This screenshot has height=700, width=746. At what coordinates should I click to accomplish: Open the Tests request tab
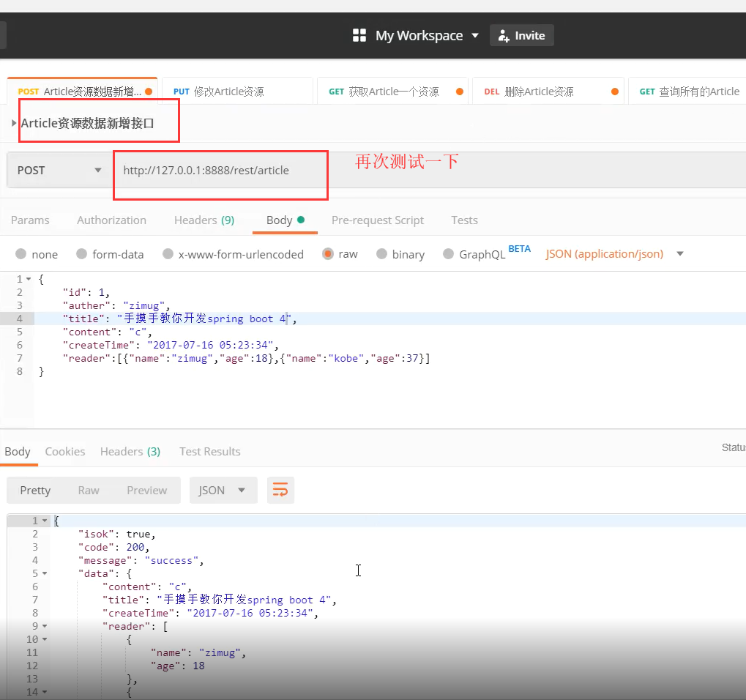(x=464, y=220)
